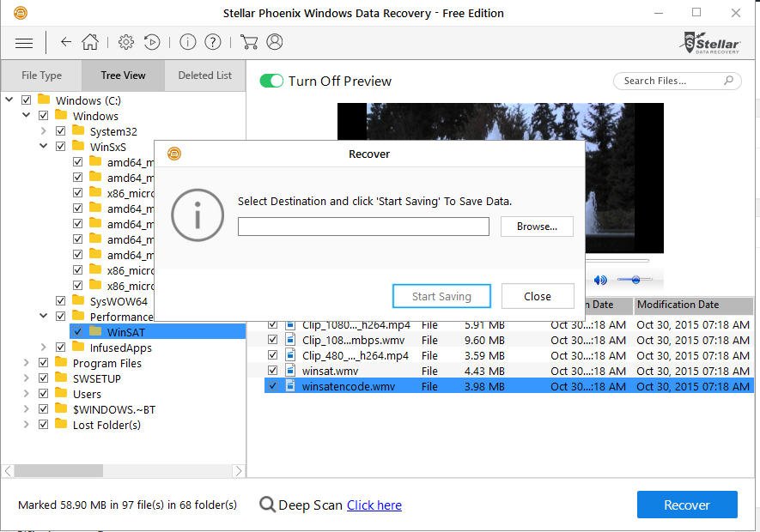The image size is (760, 532).
Task: Switch to the File Type tab
Action: pos(42,76)
